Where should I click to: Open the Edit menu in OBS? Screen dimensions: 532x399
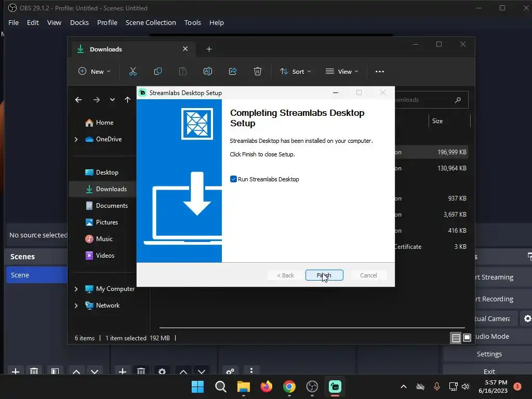click(x=33, y=22)
